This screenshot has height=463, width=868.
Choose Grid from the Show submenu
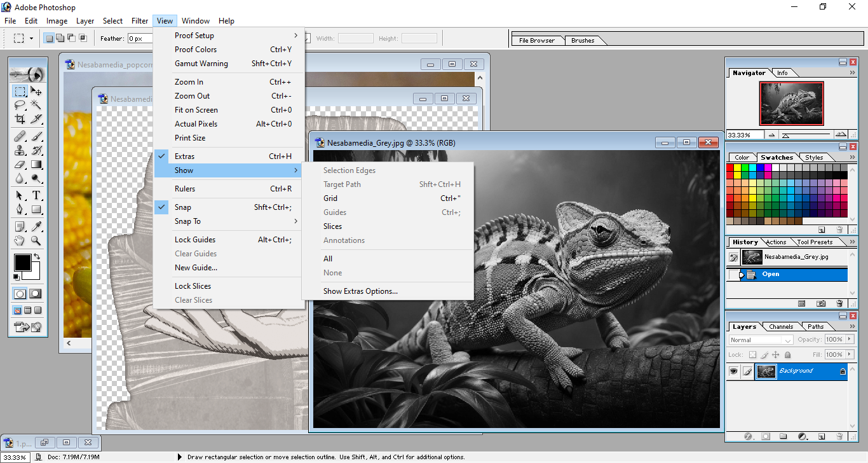pos(330,198)
